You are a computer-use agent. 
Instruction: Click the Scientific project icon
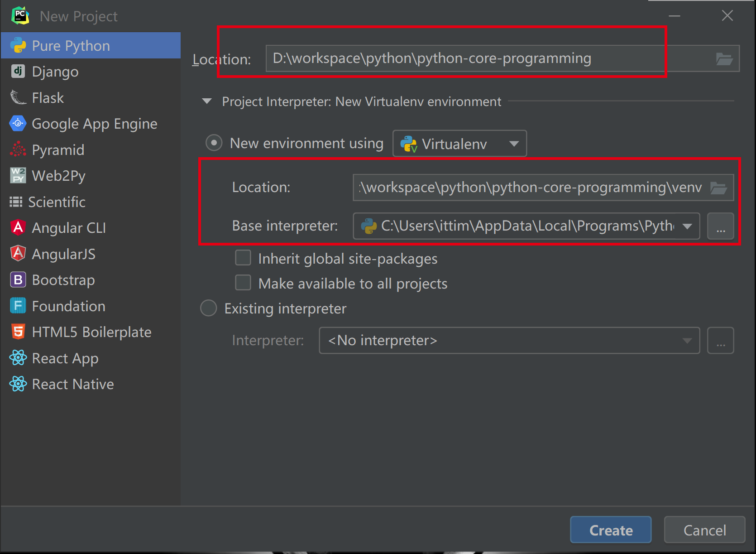(x=16, y=202)
